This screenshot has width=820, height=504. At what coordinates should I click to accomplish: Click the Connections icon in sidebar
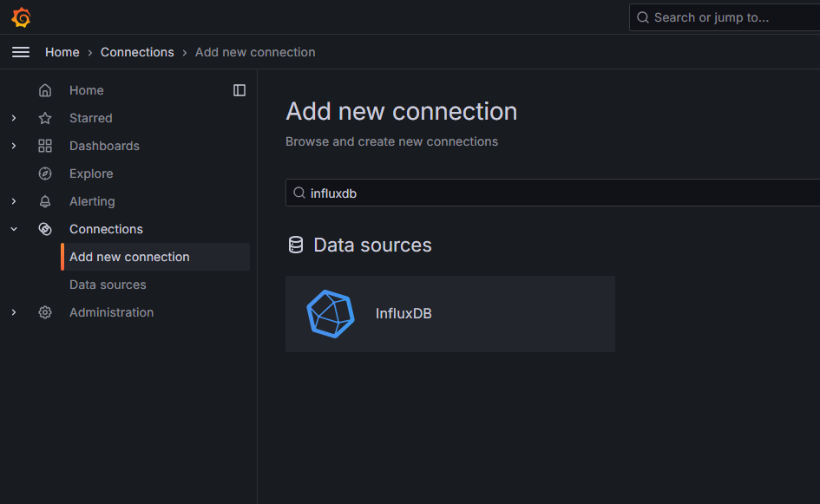click(45, 229)
